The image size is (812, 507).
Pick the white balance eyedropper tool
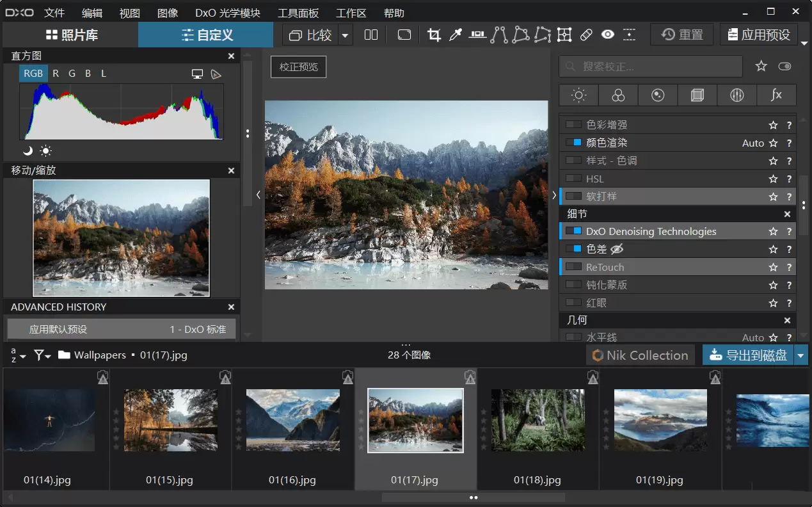[456, 35]
